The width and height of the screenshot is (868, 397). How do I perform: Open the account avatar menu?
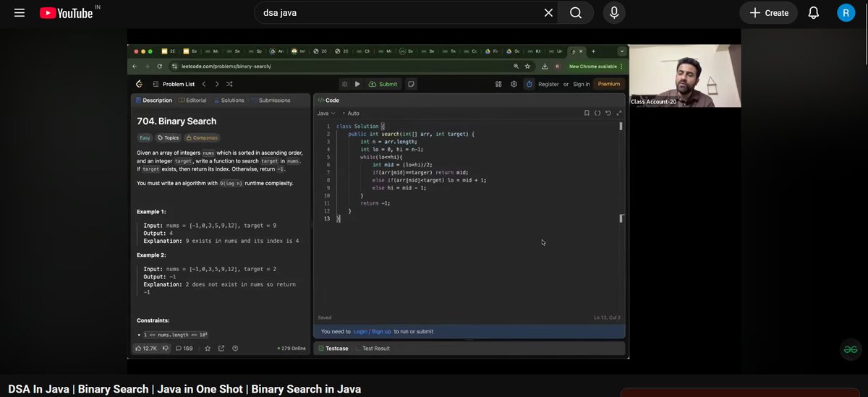coord(846,13)
